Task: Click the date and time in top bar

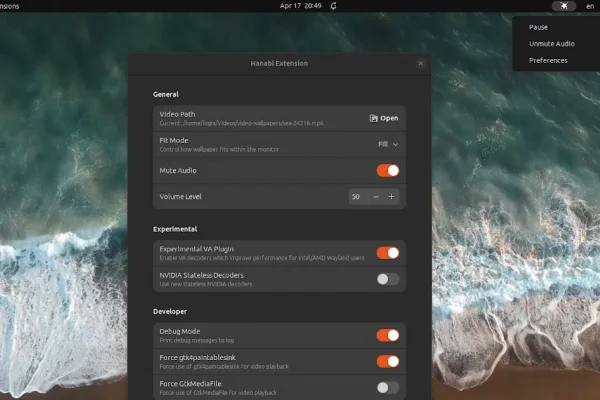Action: click(300, 6)
